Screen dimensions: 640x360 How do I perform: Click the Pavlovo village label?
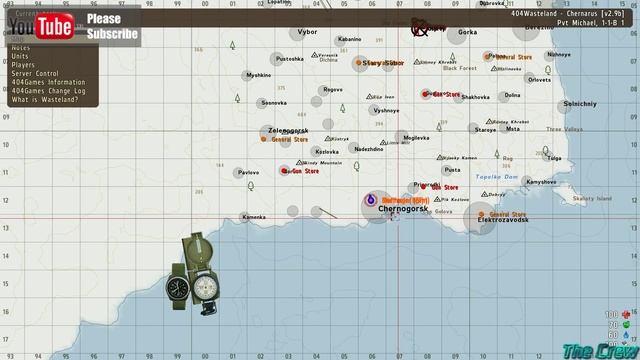(x=248, y=173)
